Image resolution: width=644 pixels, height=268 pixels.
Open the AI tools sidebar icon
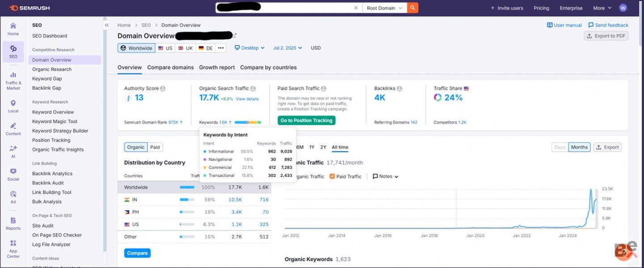coord(13,151)
